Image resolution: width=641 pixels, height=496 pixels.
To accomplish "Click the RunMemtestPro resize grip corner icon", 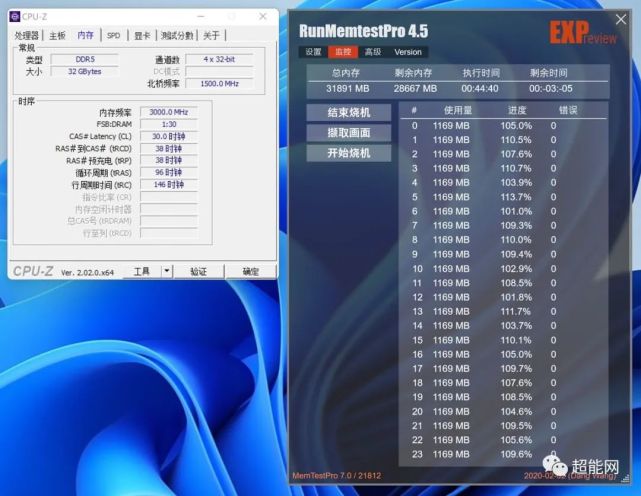I will tap(625, 478).
